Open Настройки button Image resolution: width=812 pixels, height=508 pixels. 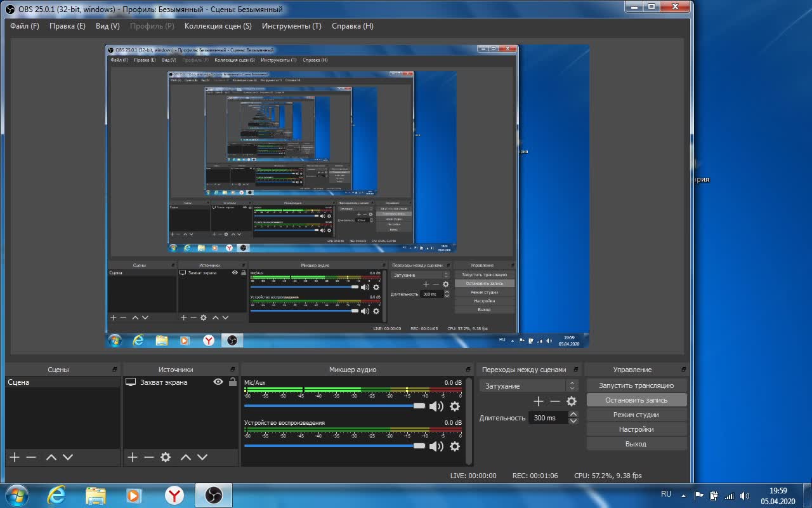636,429
